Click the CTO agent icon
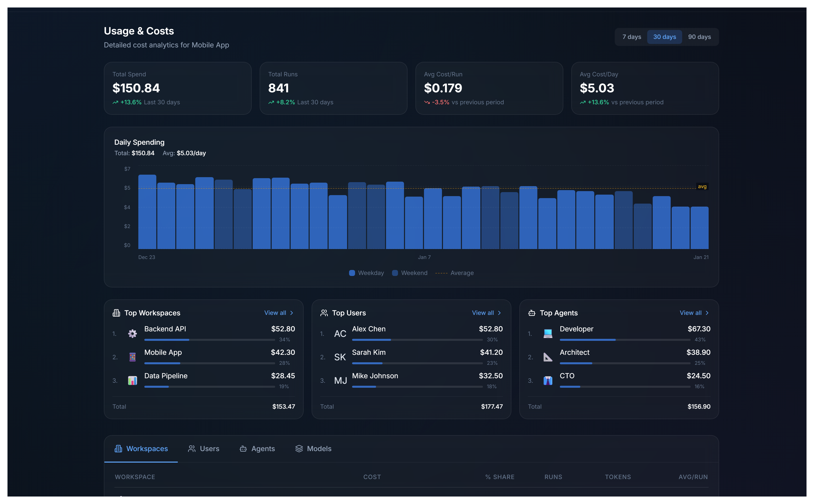814x504 pixels. click(x=548, y=380)
